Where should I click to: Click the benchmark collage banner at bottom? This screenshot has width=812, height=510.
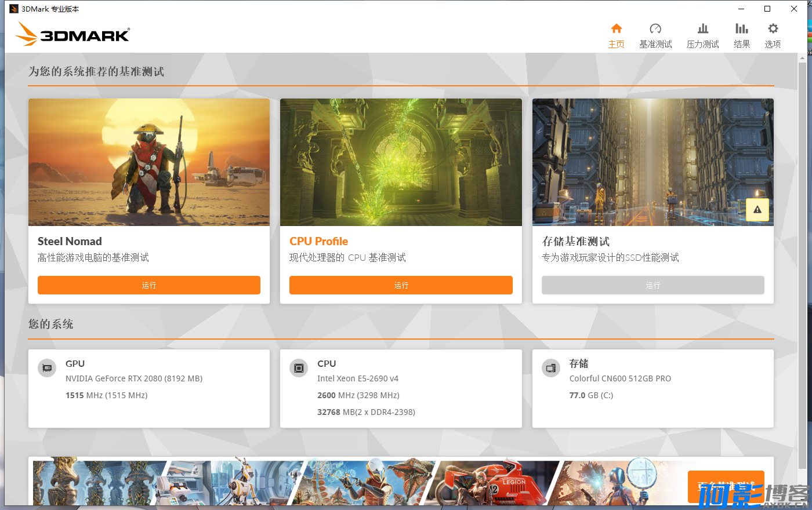(348, 482)
